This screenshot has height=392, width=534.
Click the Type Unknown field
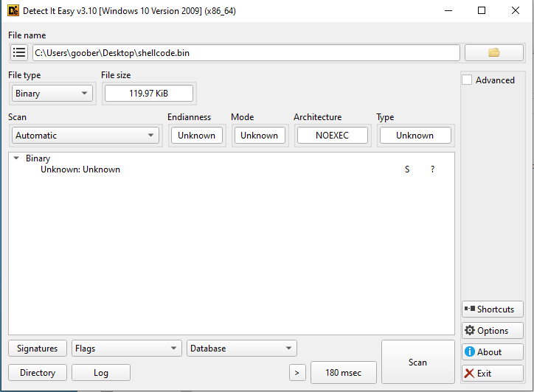click(x=415, y=136)
